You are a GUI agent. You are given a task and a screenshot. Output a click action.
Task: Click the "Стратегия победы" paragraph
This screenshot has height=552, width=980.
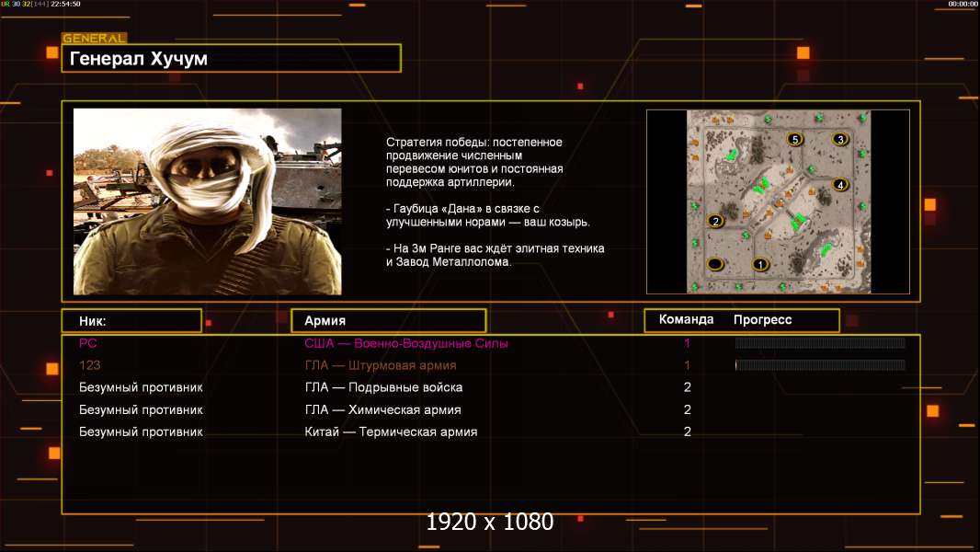coord(474,162)
